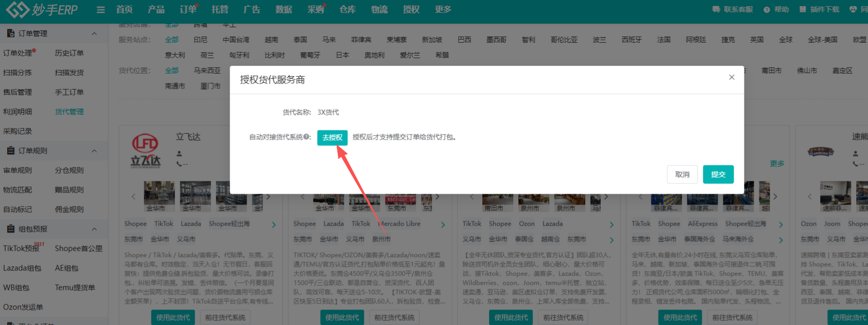Viewport: 868px width, 325px height.
Task: Select 马来西亚 in the 货代位置 filter
Action: click(207, 71)
